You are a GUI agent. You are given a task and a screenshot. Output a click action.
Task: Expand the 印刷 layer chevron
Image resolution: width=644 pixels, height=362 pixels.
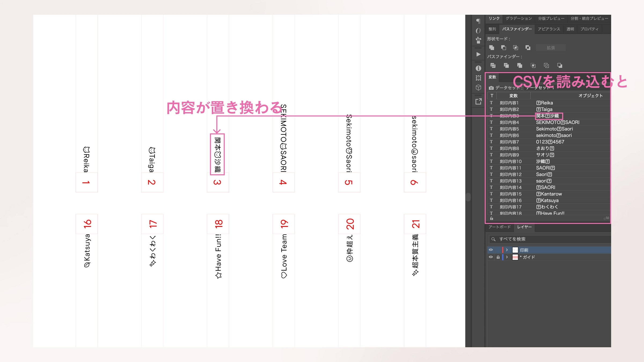coord(507,250)
